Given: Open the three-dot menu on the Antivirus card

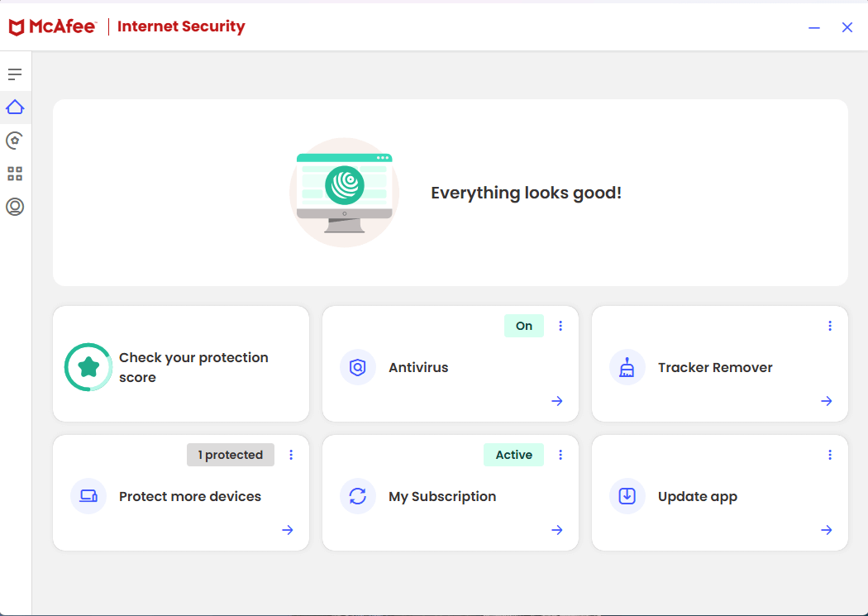Looking at the screenshot, I should coord(560,326).
